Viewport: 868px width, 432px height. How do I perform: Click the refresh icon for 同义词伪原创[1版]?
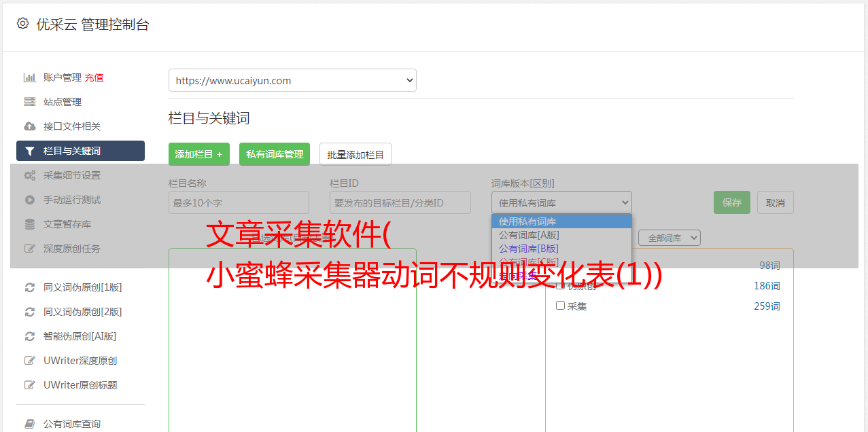(29, 287)
